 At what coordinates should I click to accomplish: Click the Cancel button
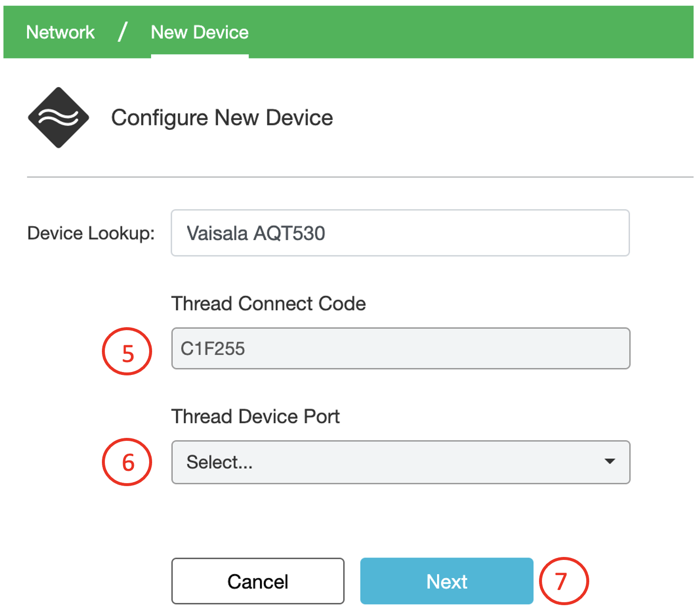coord(258,581)
